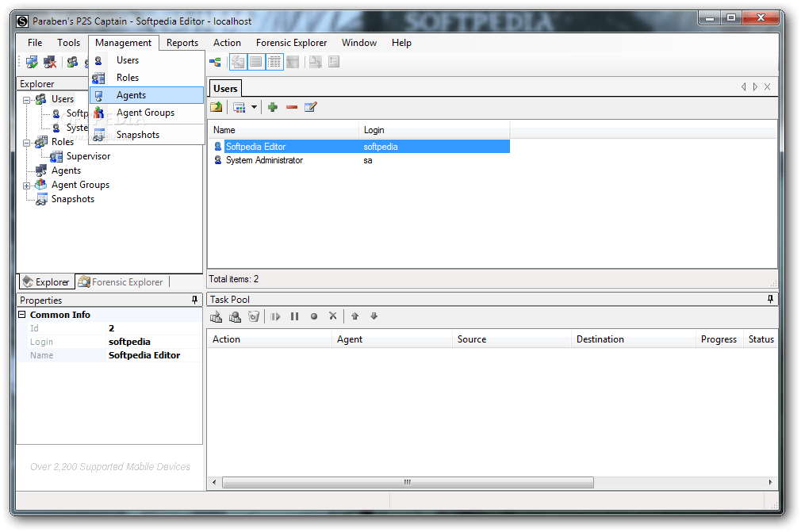Viewport: 801px width, 532px height.
Task: Move task down with the down arrow icon
Action: pos(374,316)
